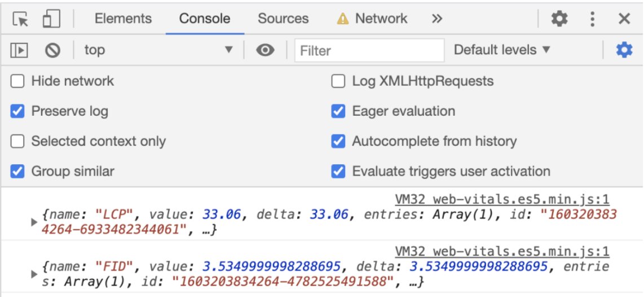
Task: Click the eye live expression icon
Action: tap(265, 50)
